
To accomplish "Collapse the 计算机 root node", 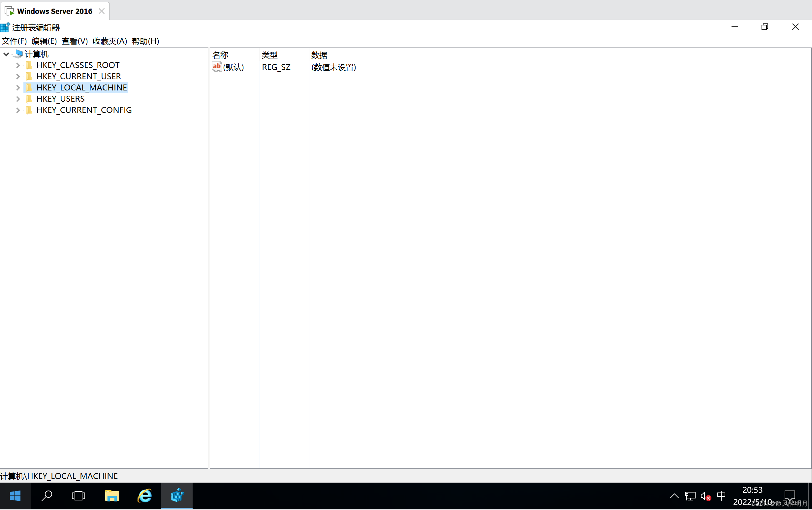I will point(6,54).
